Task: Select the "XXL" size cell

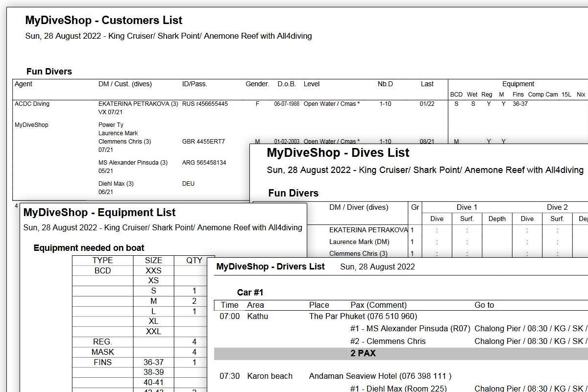Action: 153,332
